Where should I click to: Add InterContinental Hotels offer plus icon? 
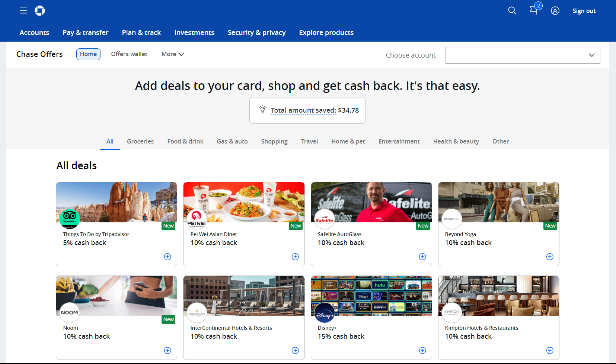(x=295, y=350)
